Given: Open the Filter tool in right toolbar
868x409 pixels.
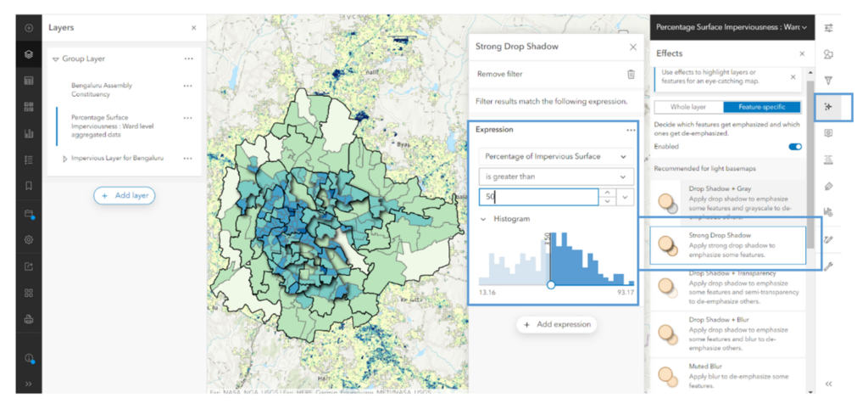Looking at the screenshot, I should pyautogui.click(x=828, y=81).
